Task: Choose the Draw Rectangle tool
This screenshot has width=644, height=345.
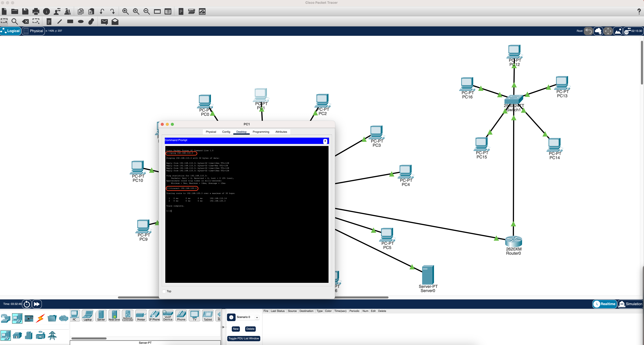Action: click(70, 22)
